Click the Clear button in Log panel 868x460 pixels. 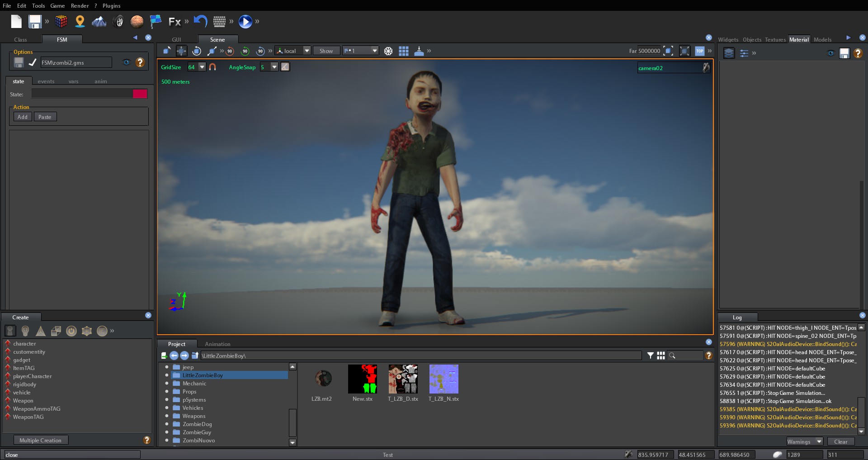tap(840, 441)
